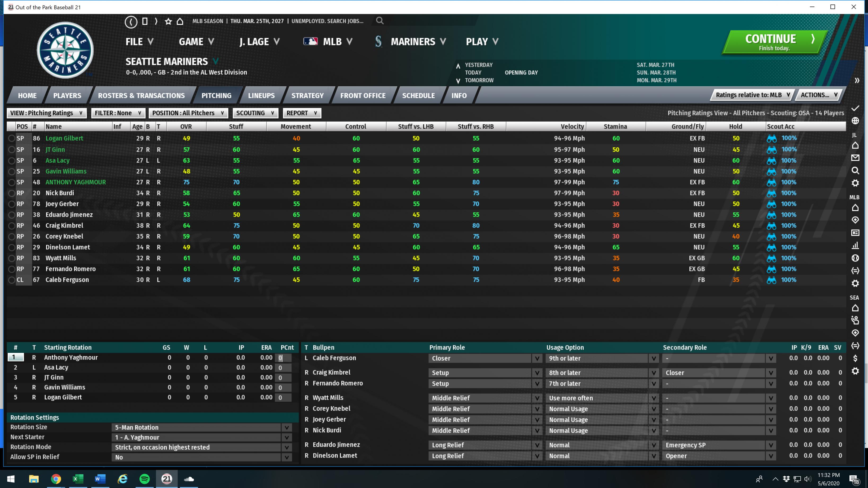
Task: Select the radio circle for Fernando Romero
Action: 12,269
